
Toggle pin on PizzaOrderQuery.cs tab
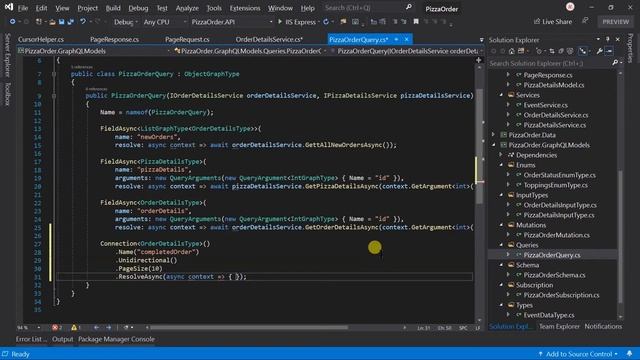(x=396, y=39)
